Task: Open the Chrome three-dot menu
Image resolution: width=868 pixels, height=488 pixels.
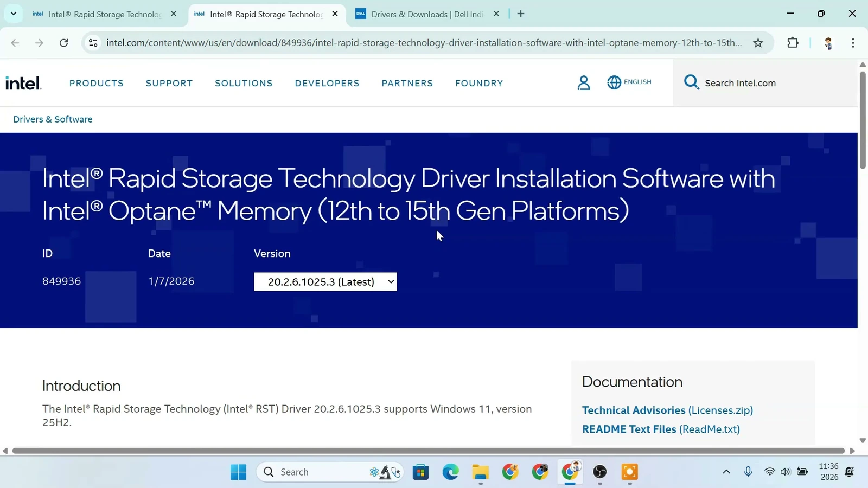Action: 853,43
